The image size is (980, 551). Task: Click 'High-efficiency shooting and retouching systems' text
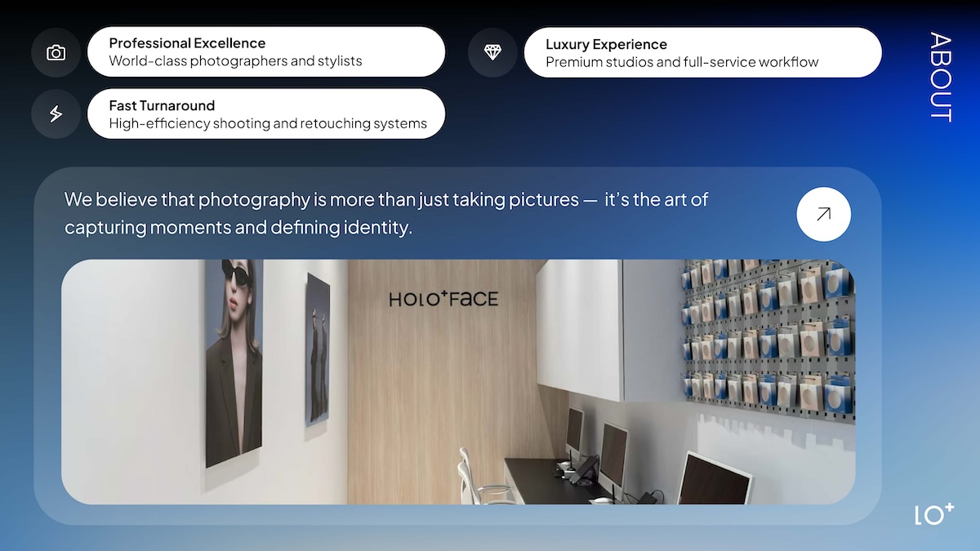[268, 123]
